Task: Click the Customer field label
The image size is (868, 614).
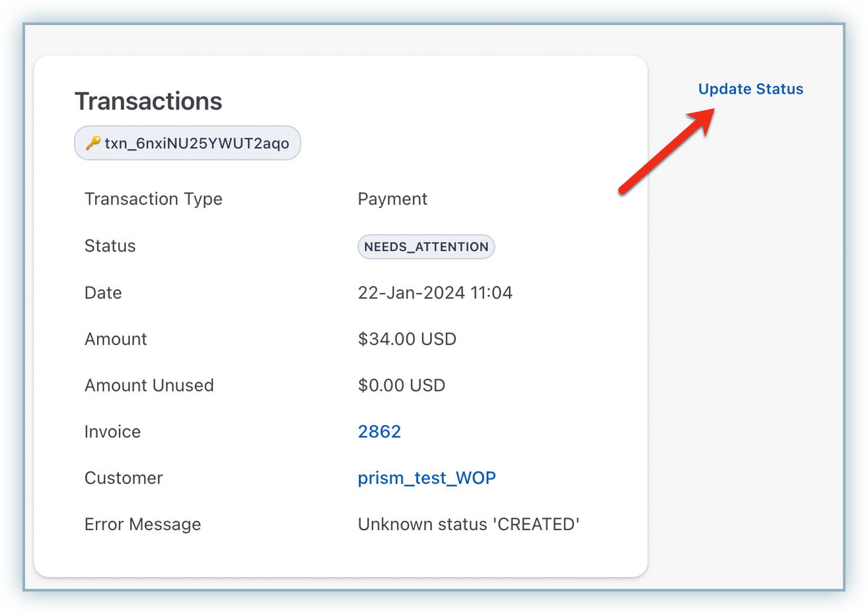Action: point(124,478)
